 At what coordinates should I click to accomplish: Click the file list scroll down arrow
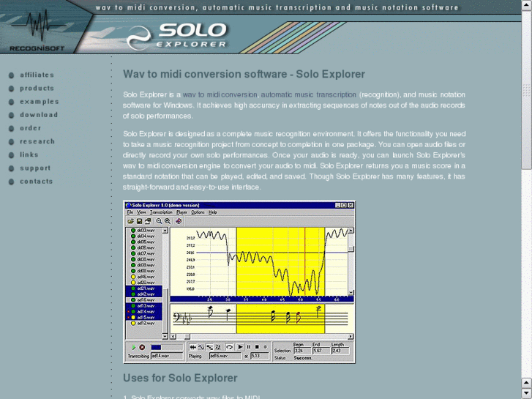tap(165, 336)
